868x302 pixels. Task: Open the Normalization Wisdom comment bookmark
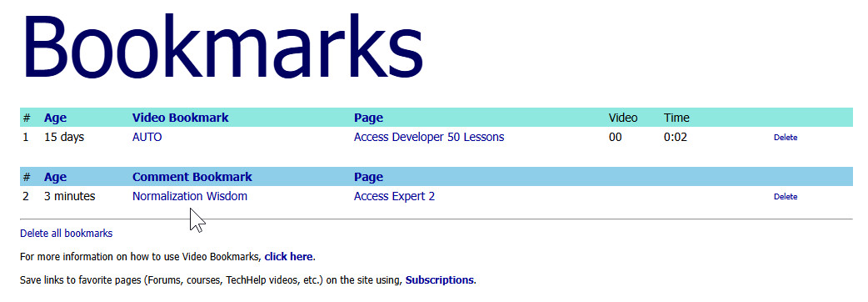(x=190, y=196)
